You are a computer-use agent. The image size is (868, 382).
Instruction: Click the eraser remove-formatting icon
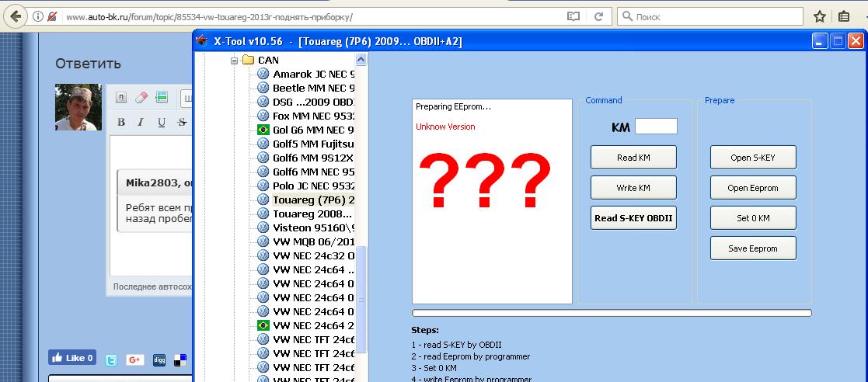tap(141, 97)
